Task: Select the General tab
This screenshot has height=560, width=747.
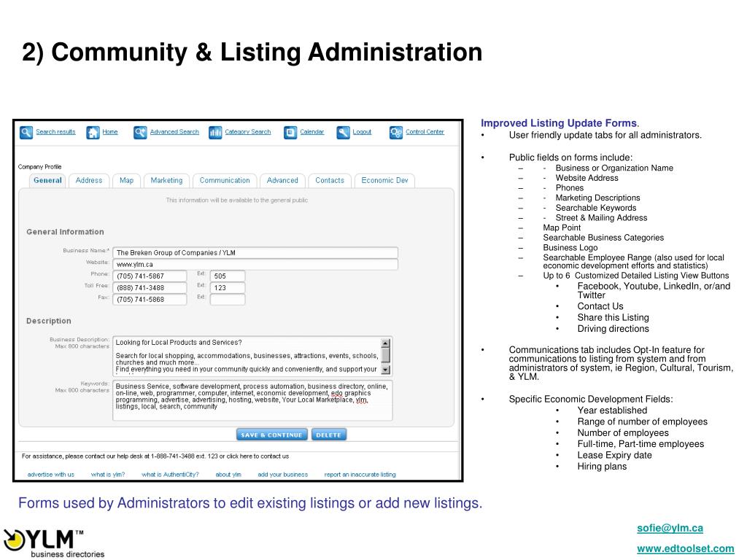Action: pyautogui.click(x=47, y=181)
